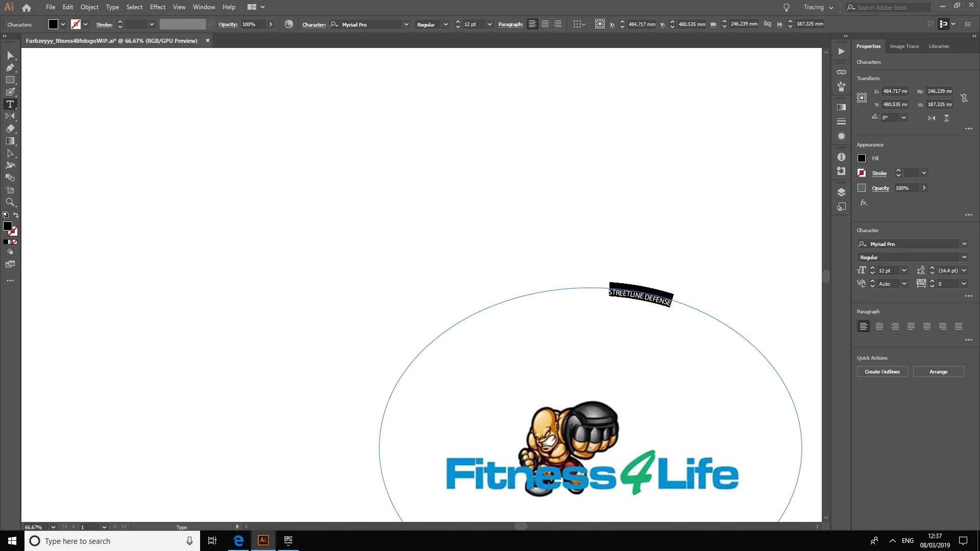Select the Pen tool
Screen dimensions: 980x551
tap(10, 67)
